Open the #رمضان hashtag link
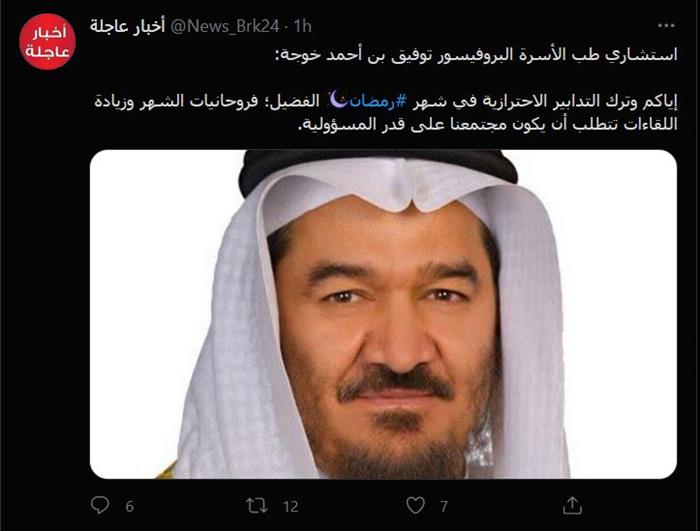The width and height of the screenshot is (700, 531). point(371,101)
